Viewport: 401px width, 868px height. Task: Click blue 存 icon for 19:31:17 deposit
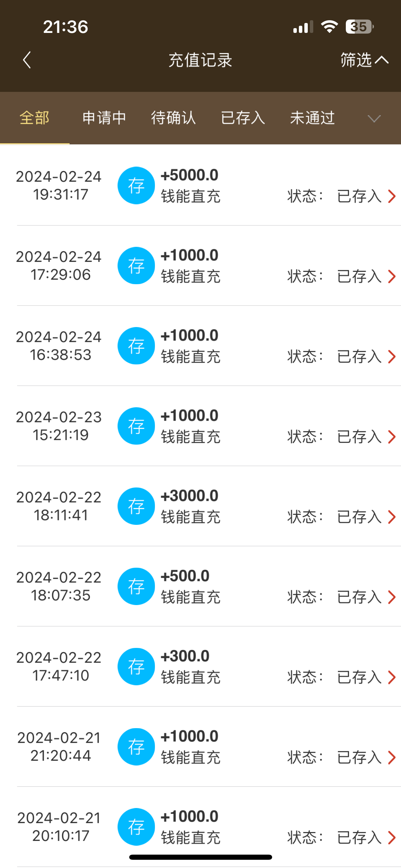click(136, 185)
